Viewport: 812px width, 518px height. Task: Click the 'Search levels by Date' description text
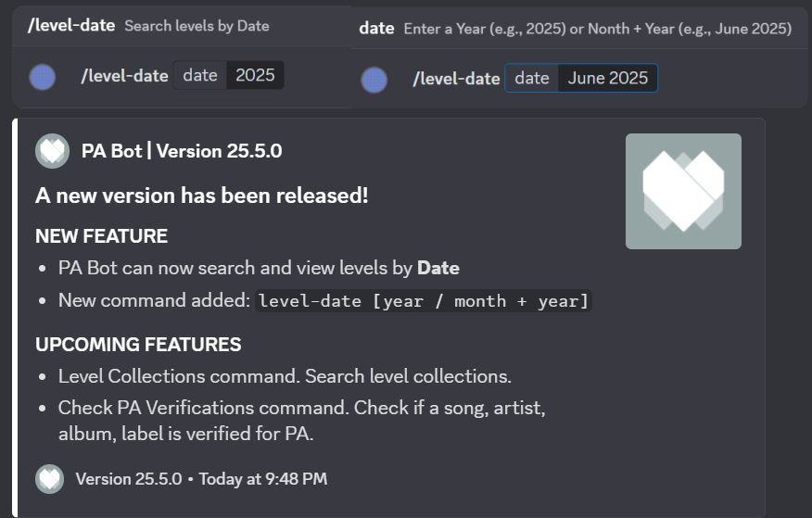click(197, 26)
